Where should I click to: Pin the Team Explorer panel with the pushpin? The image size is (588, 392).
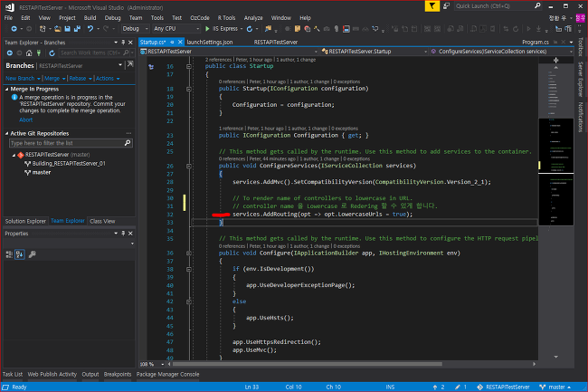123,43
